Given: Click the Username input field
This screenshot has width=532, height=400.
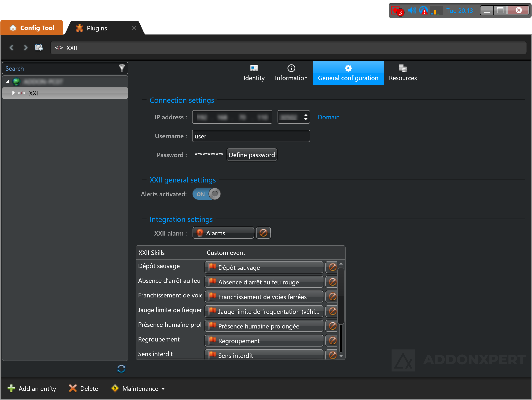Looking at the screenshot, I should (251, 136).
